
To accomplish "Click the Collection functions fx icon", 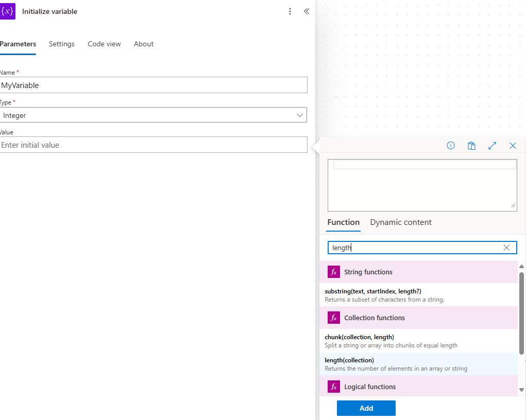I will pos(335,318).
